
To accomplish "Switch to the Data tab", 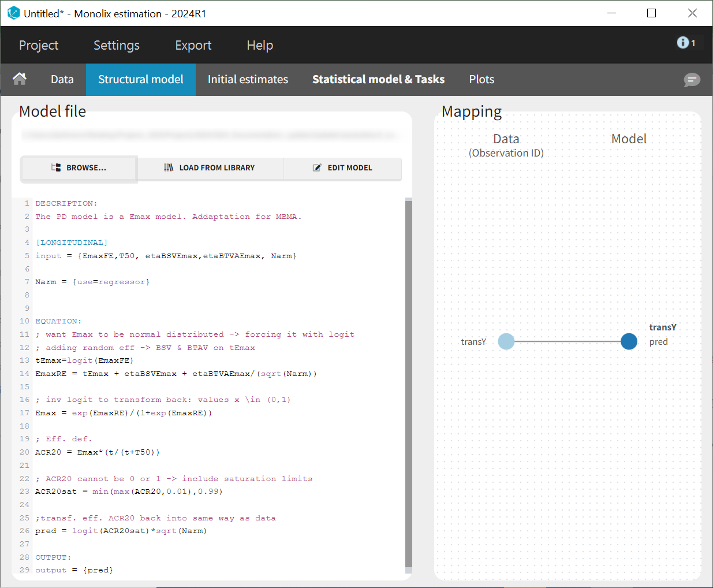I will coord(62,79).
